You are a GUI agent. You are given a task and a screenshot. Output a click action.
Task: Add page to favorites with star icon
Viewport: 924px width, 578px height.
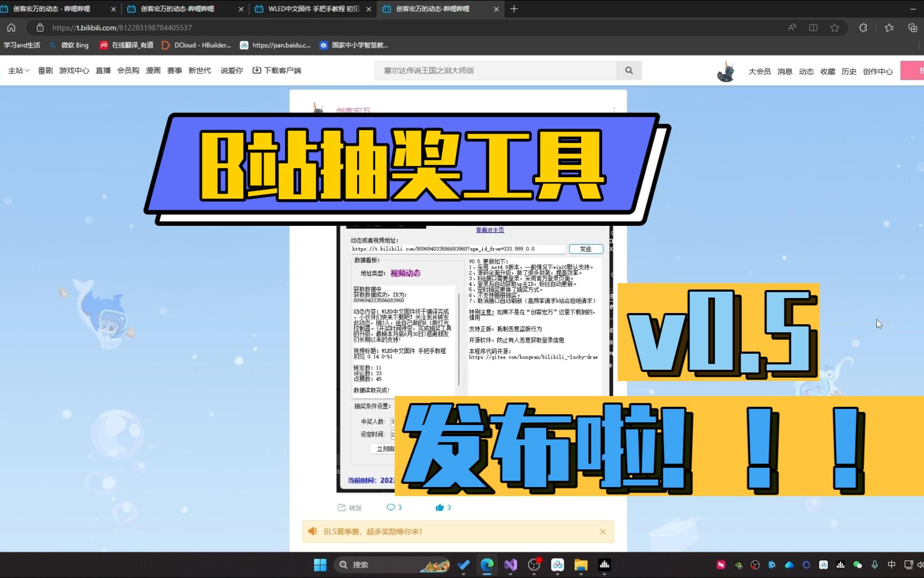click(x=835, y=27)
